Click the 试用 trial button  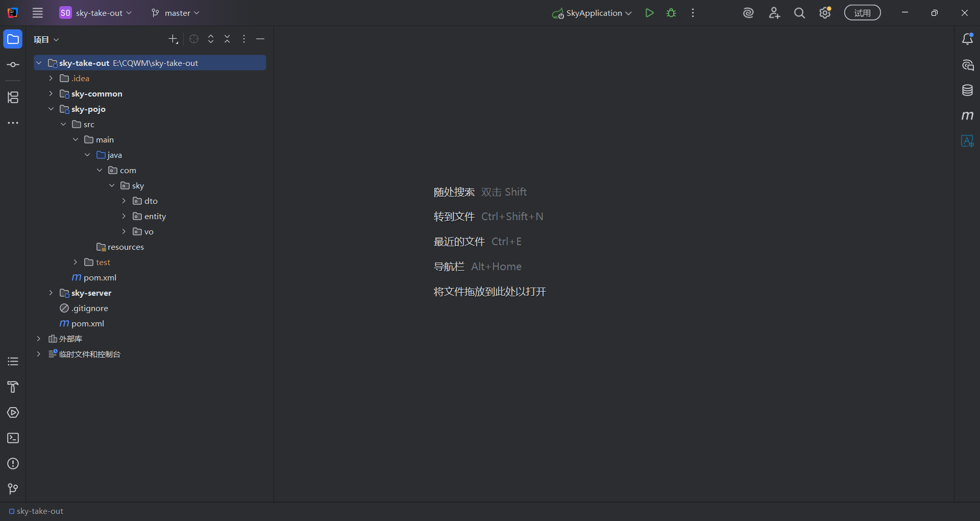pyautogui.click(x=862, y=13)
